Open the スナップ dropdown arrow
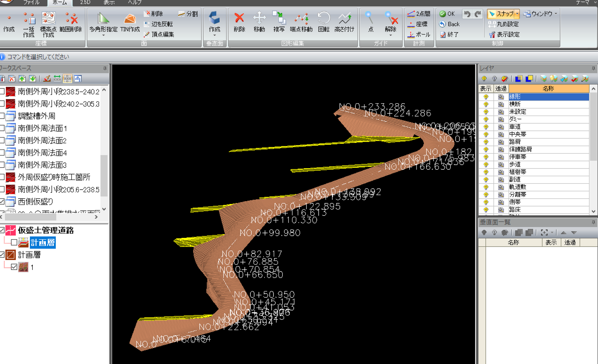The height and width of the screenshot is (364, 598). 517,14
